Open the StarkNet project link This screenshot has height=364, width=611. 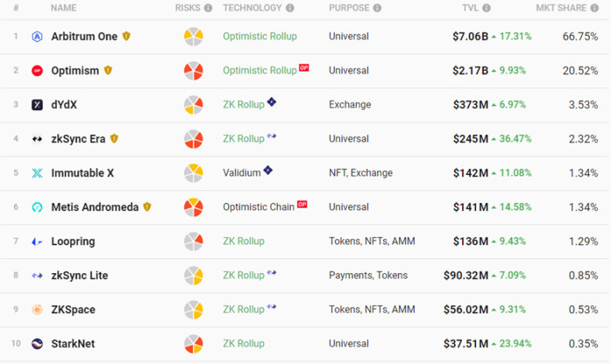[73, 344]
